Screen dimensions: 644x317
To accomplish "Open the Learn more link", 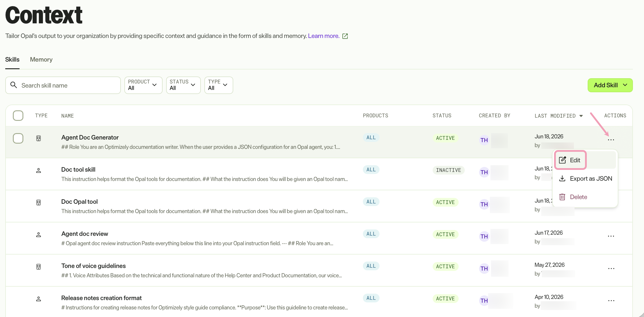I will (x=323, y=36).
